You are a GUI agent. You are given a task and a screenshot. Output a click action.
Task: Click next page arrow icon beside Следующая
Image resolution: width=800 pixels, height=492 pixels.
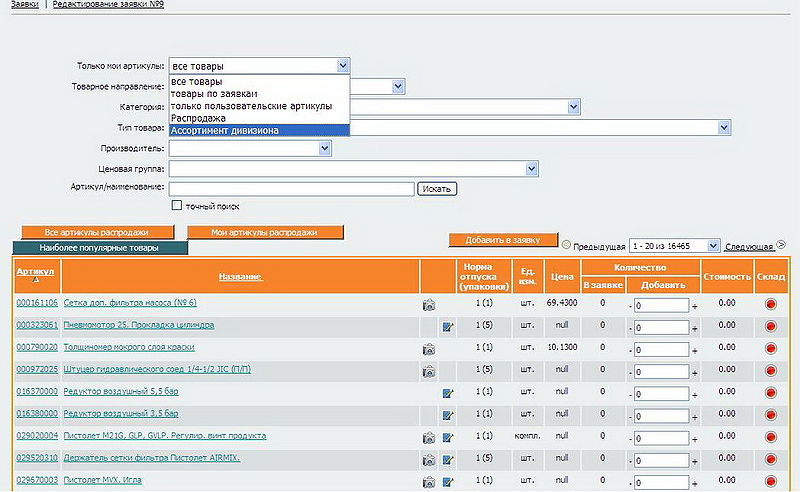tap(781, 243)
